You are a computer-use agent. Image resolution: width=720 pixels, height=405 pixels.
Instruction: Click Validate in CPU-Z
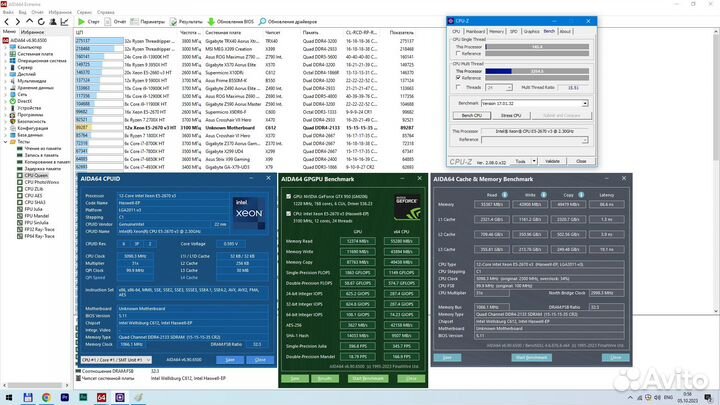(552, 161)
